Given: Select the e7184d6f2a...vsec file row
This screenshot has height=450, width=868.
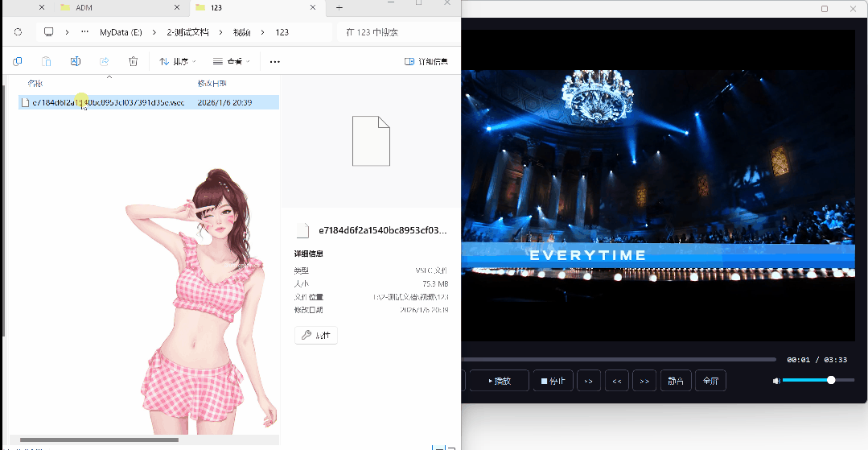Looking at the screenshot, I should (x=149, y=102).
